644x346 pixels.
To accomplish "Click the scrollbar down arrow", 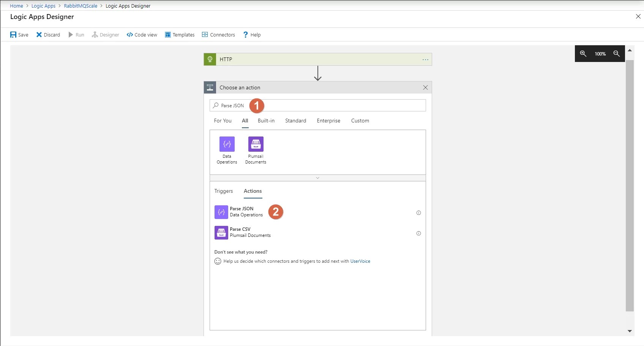I will (630, 331).
